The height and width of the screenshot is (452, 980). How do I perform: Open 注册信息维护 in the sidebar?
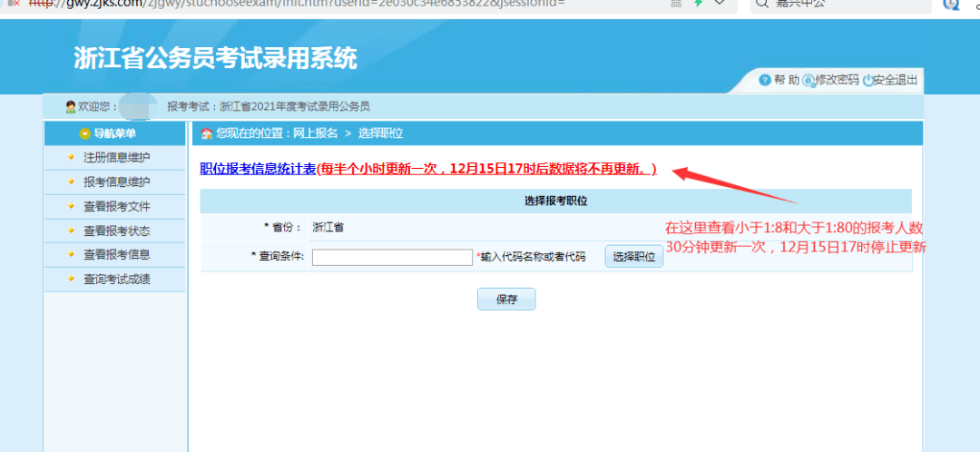click(115, 157)
